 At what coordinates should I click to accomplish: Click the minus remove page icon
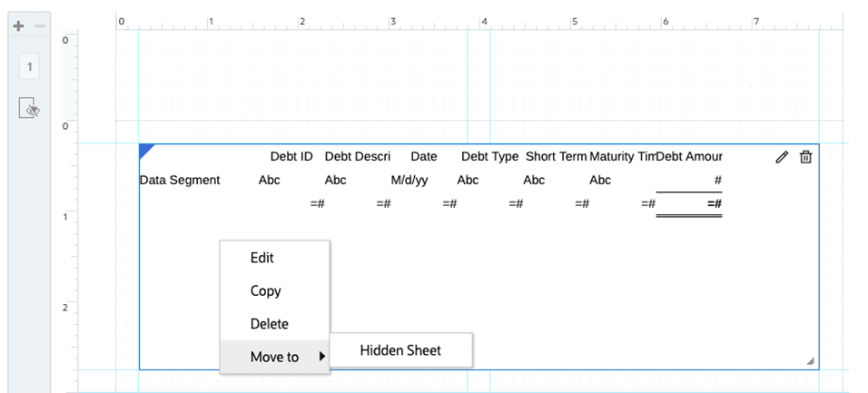pyautogui.click(x=40, y=26)
